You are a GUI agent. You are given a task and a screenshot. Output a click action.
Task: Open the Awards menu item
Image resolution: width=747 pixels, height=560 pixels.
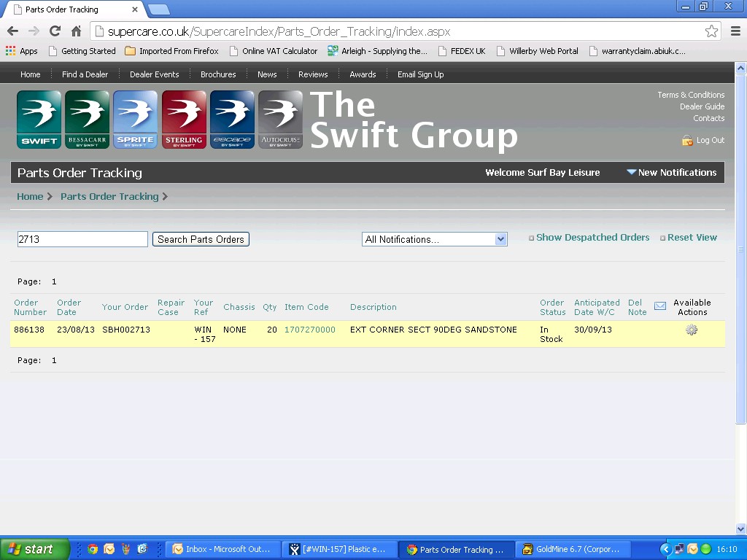pos(363,74)
